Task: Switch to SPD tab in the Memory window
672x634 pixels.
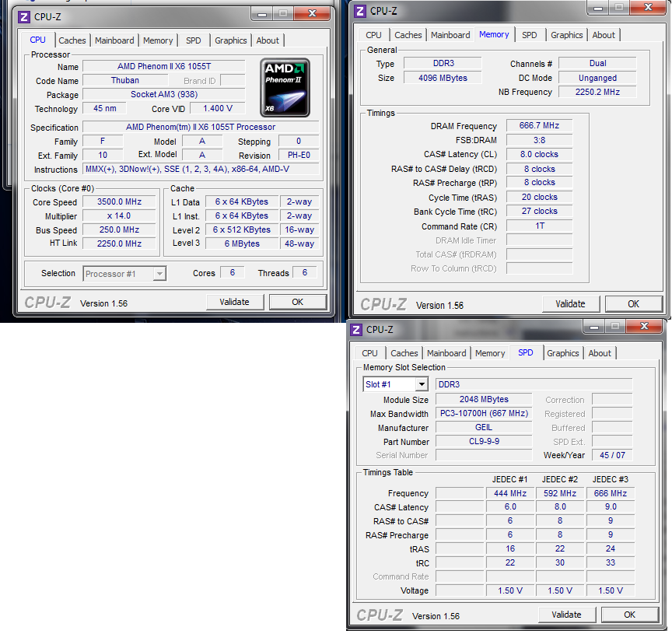Action: coord(530,35)
